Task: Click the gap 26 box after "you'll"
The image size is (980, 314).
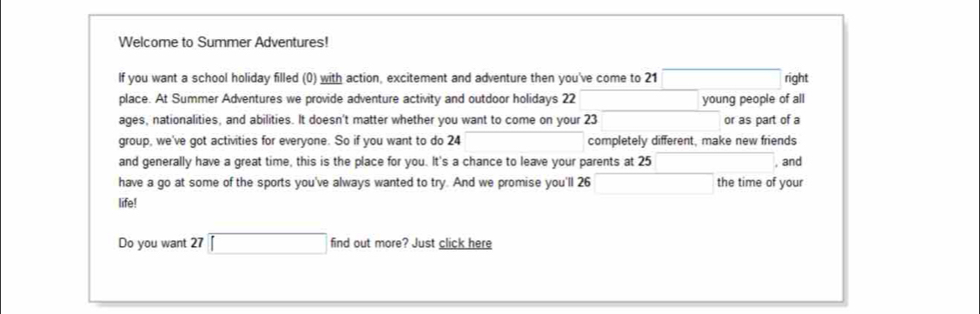Action: pyautogui.click(x=654, y=184)
